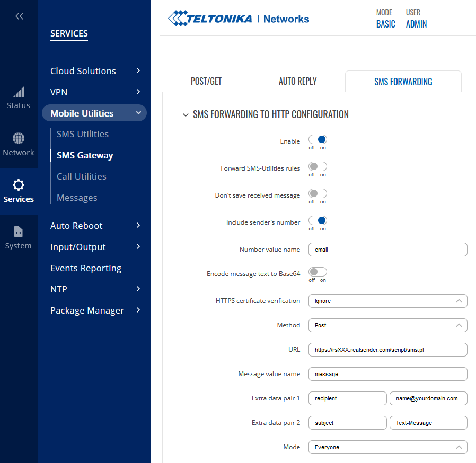
Task: Enable the Encode message text to Base64 toggle
Action: coord(318,272)
